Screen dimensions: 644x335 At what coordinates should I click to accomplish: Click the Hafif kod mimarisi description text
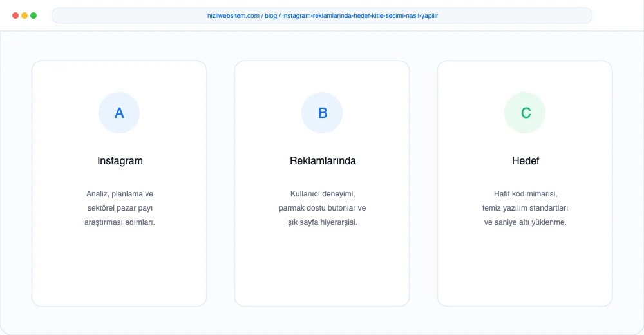click(526, 208)
